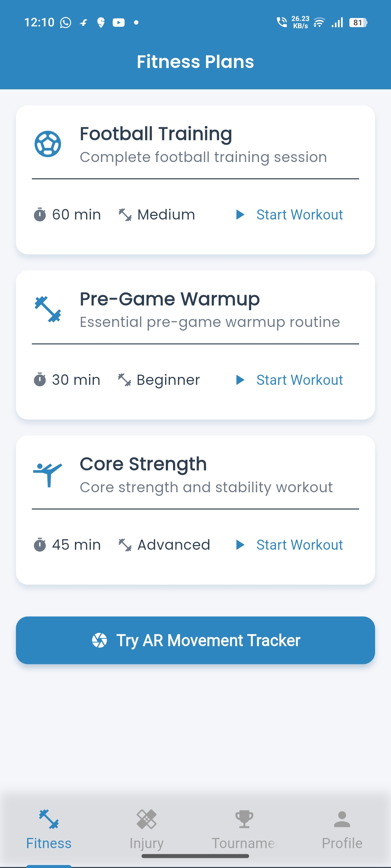
Task: Tap the dumbbell icon beside Advanced difficulty
Action: tap(125, 545)
